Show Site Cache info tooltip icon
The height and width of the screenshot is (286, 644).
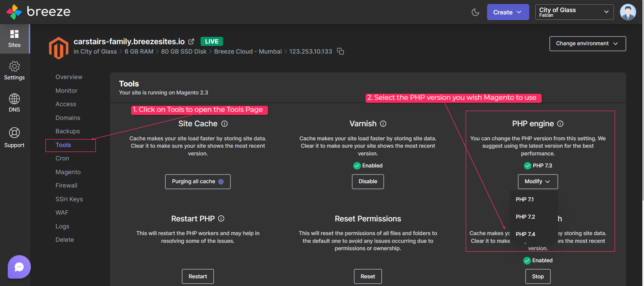coord(224,124)
